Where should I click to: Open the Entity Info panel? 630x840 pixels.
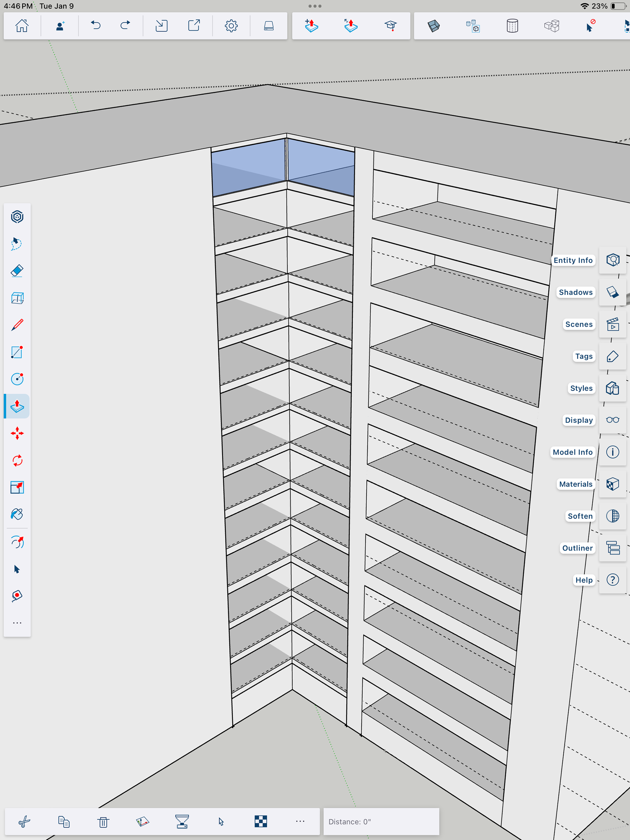613,260
